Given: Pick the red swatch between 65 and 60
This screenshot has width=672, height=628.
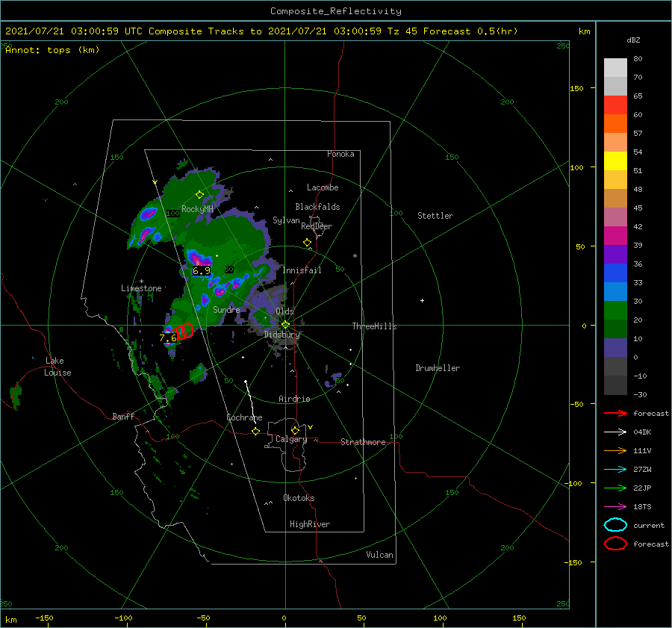Looking at the screenshot, I should (615, 105).
